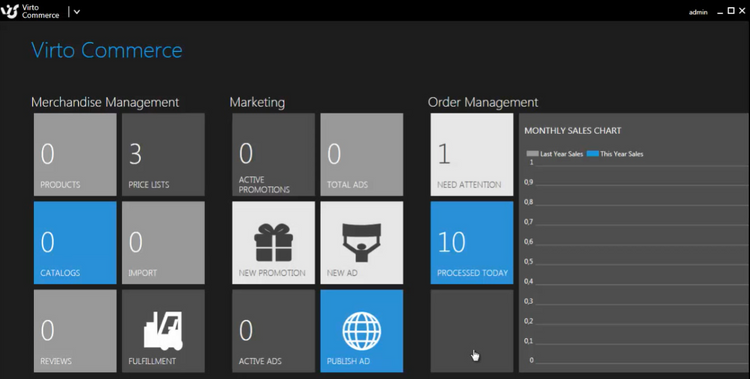Click the Order Management heading
This screenshot has height=379, width=750.
coord(483,102)
